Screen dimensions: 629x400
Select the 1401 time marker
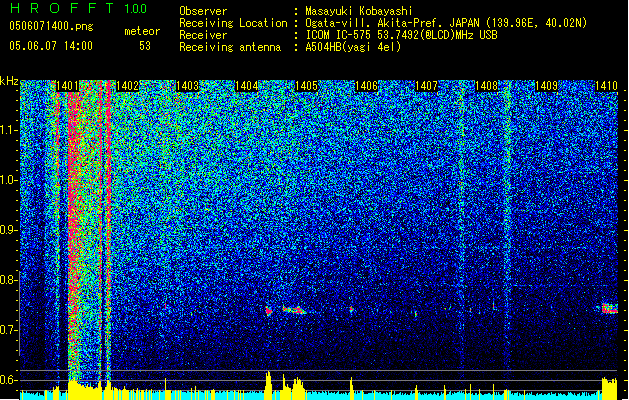pyautogui.click(x=67, y=86)
